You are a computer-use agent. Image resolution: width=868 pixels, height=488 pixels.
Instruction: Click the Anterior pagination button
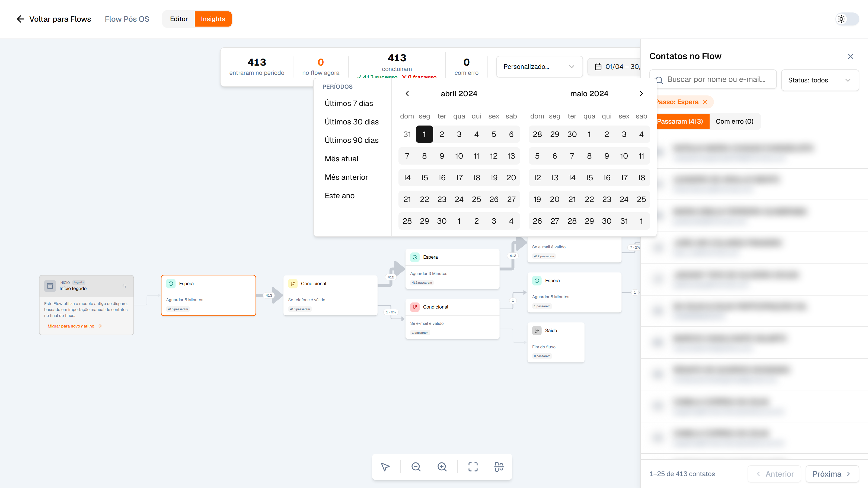point(774,474)
